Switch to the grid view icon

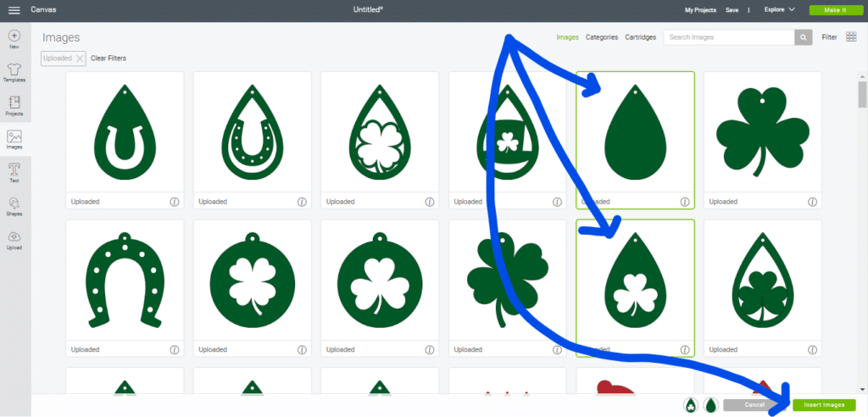point(849,37)
